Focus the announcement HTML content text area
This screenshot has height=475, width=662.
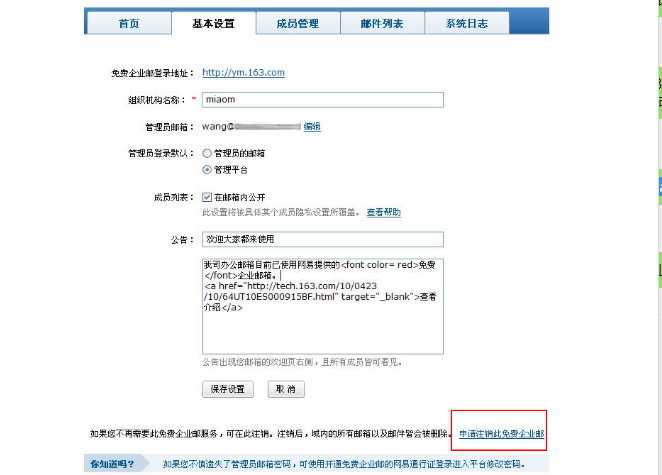tap(321, 300)
